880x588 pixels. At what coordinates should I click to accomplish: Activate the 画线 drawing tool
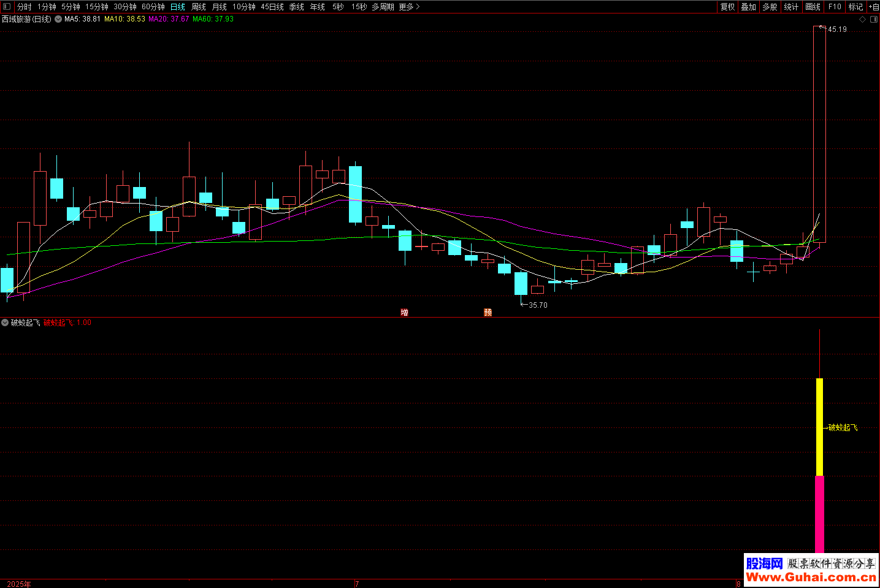point(813,7)
